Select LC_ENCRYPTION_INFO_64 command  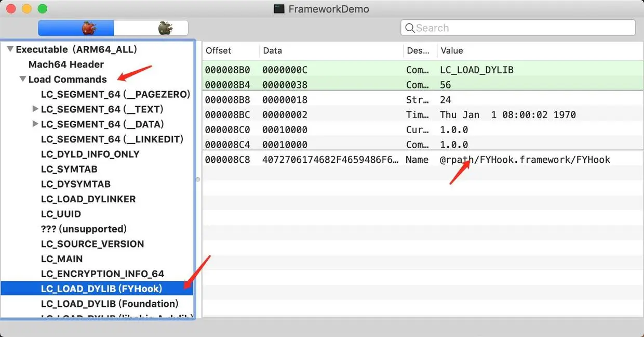102,274
